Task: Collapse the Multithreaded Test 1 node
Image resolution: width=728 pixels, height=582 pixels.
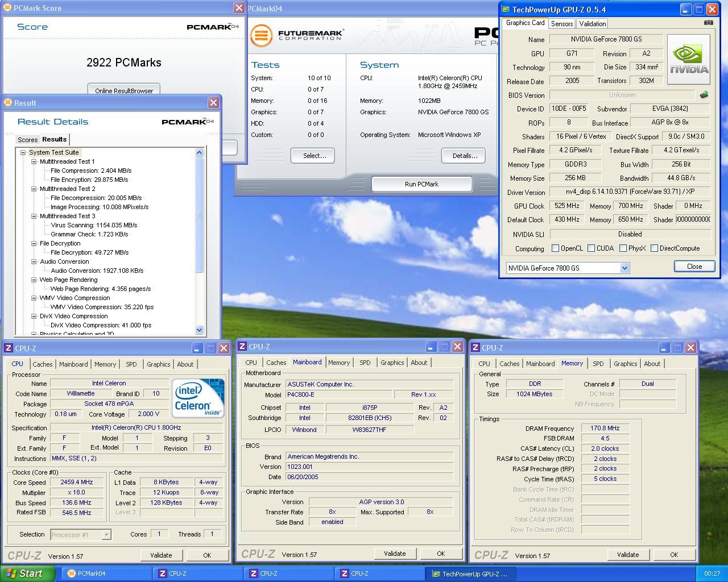Action: coord(34,161)
